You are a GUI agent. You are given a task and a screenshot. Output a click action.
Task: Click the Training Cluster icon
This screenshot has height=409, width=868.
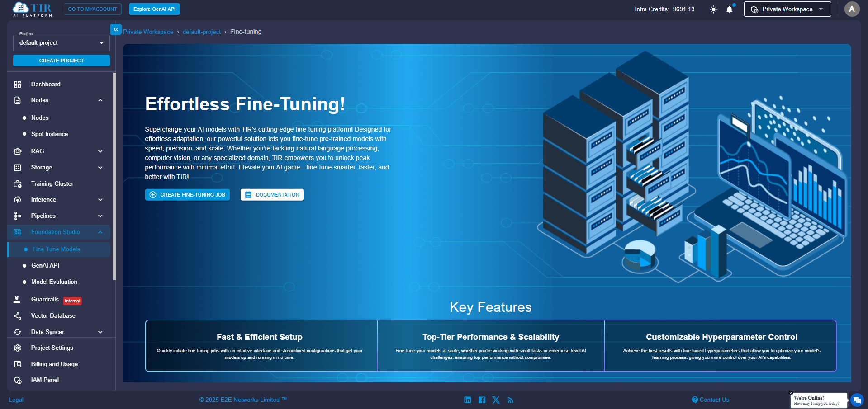[x=18, y=184]
